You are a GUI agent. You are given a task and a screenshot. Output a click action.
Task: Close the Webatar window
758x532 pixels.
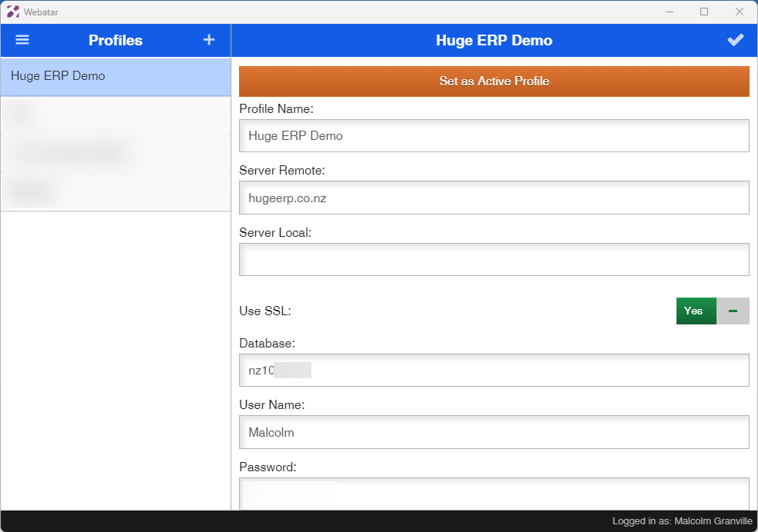tap(739, 12)
